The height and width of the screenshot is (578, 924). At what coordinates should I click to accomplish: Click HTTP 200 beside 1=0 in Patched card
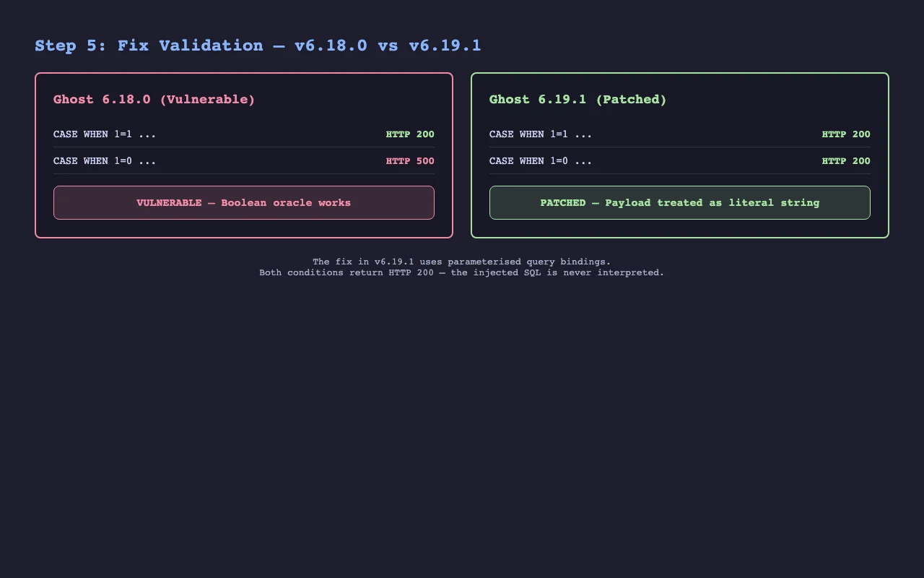(846, 161)
